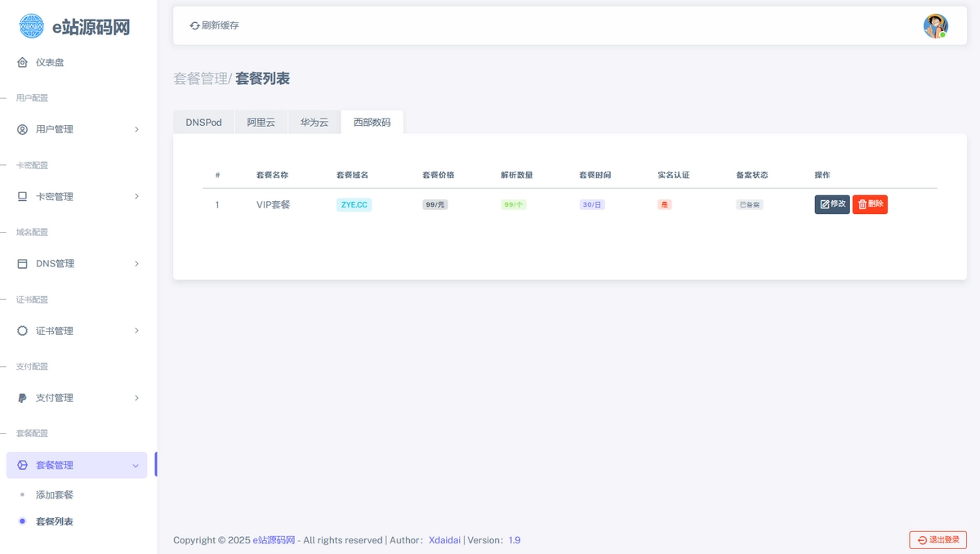Viewport: 980px width, 554px height.
Task: Click the 刷新缓存 refresh icon
Action: tap(194, 25)
